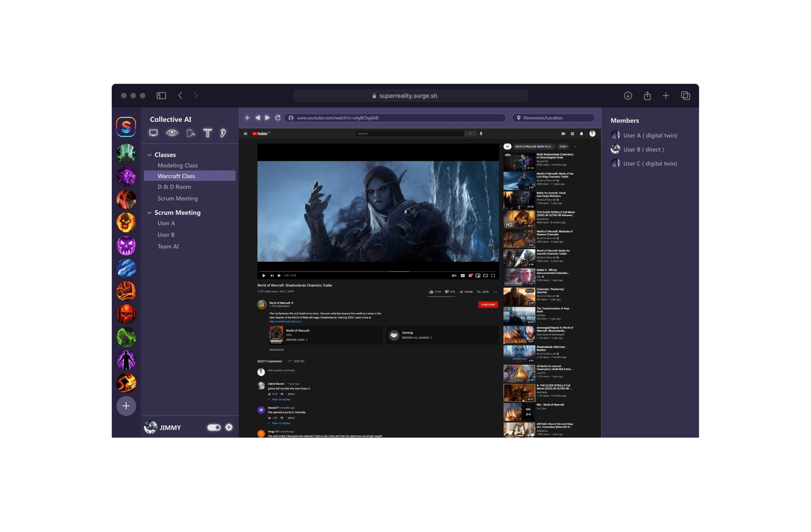The height and width of the screenshot is (532, 811).
Task: Click the YouTube search magnifier button
Action: (470, 134)
